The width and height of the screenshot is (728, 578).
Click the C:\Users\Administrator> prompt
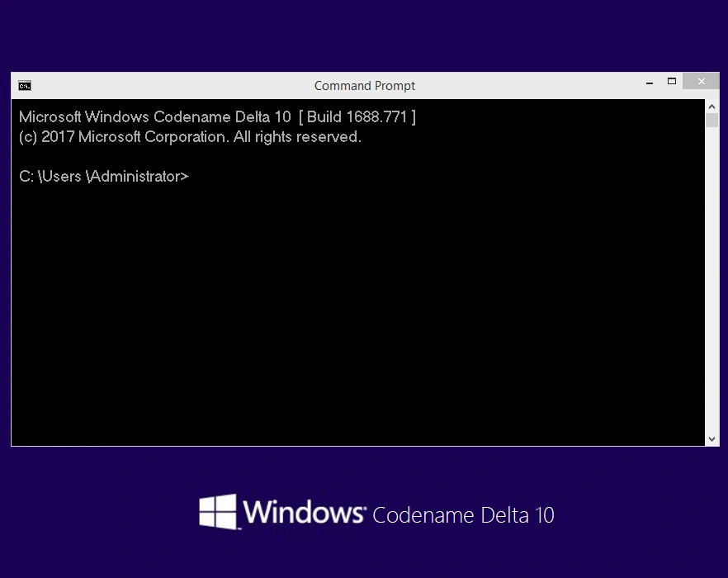(104, 177)
